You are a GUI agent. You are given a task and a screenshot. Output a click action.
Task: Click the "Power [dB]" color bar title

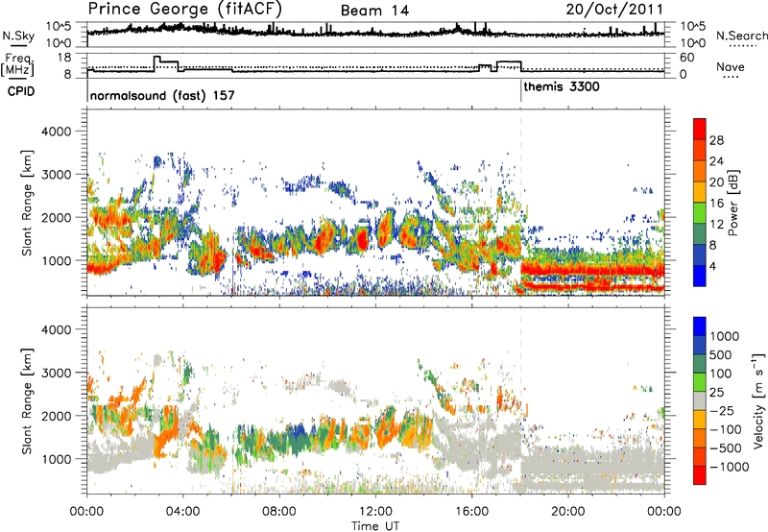[733, 203]
